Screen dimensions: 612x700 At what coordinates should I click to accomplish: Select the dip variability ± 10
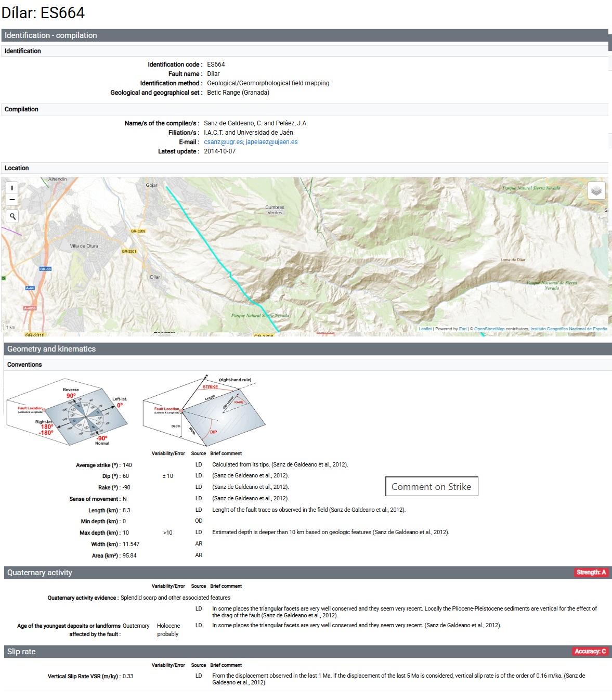coord(168,476)
